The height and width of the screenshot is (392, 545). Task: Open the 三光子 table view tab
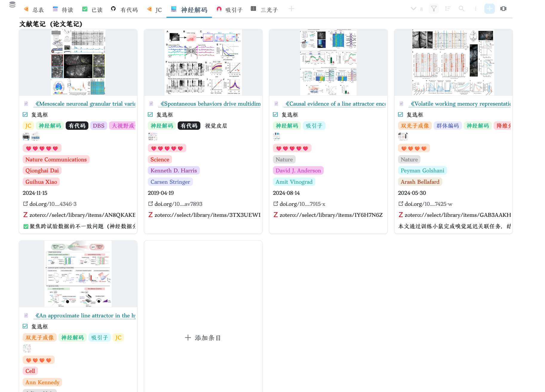[x=265, y=10]
